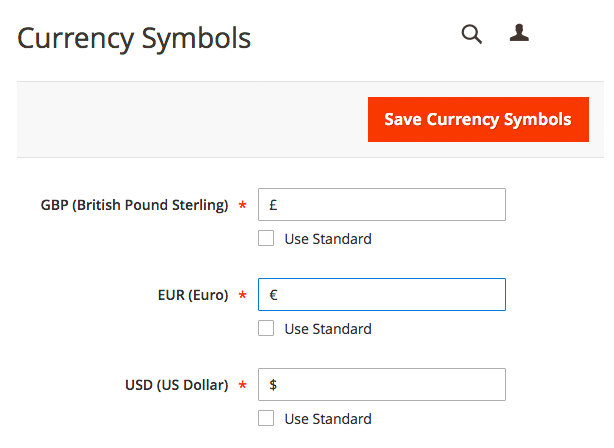Screen dimensions: 614x448
Task: Click the Use Standard text under EUR
Action: [328, 329]
